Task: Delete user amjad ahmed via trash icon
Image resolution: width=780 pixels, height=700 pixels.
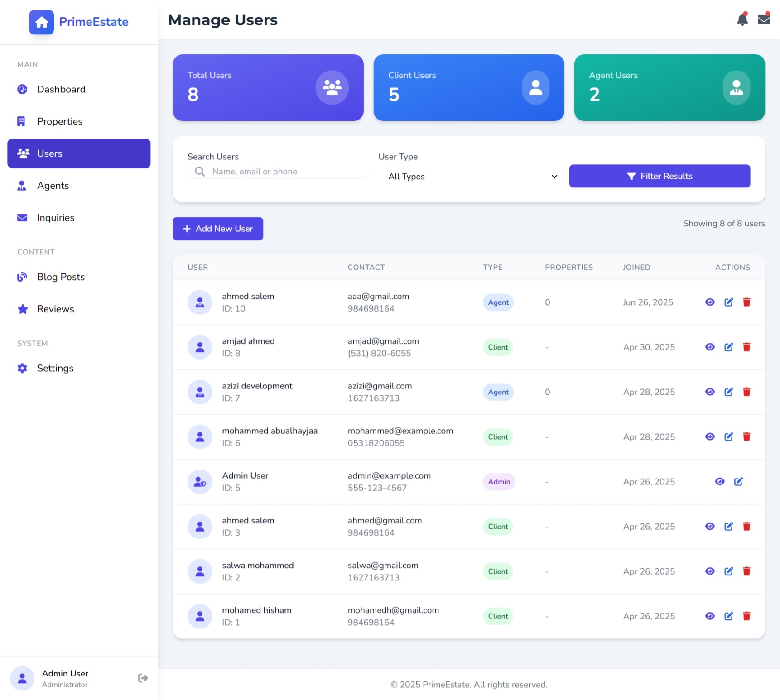Action: (746, 347)
